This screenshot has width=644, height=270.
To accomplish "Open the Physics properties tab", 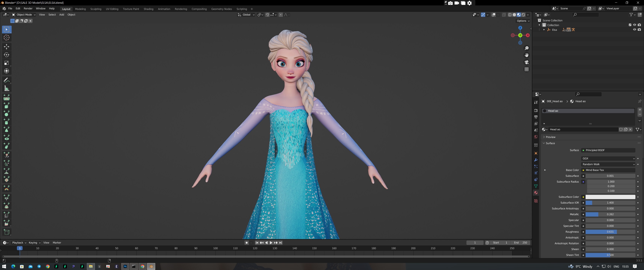I will [536, 173].
